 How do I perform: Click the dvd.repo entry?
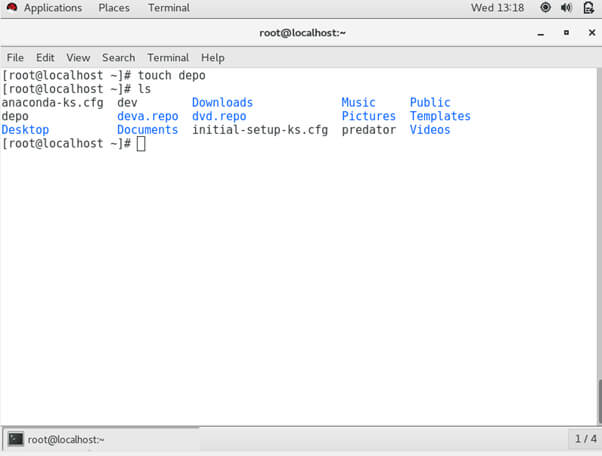tap(219, 116)
